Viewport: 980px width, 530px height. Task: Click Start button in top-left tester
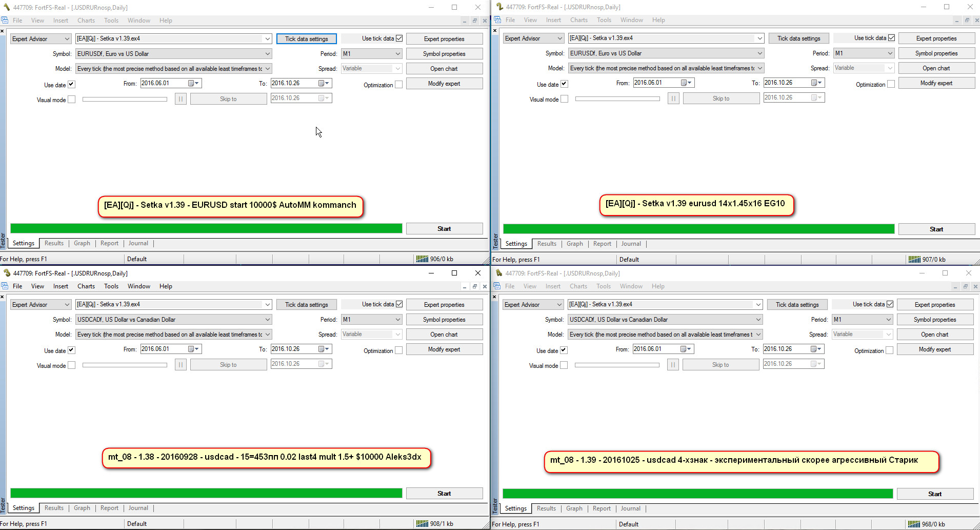[x=444, y=229]
